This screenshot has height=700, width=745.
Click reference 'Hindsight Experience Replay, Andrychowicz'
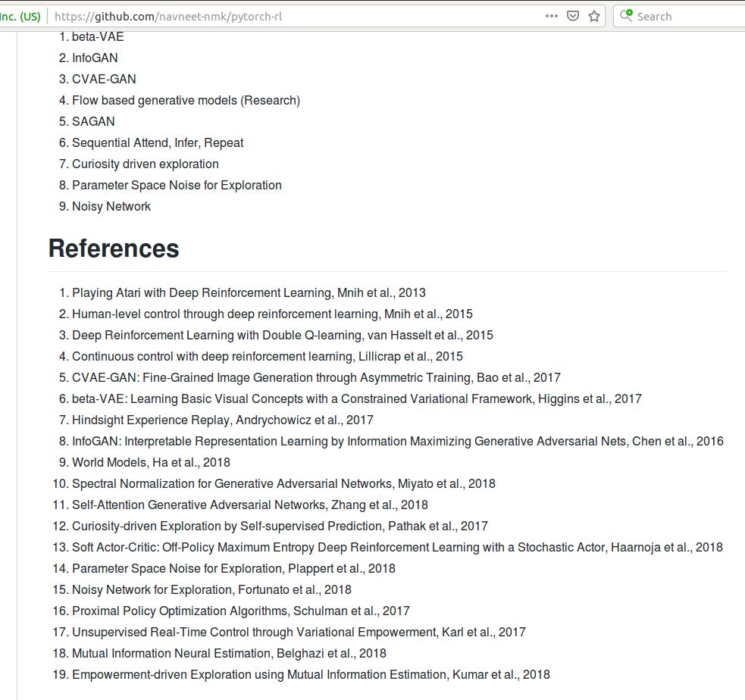click(222, 420)
